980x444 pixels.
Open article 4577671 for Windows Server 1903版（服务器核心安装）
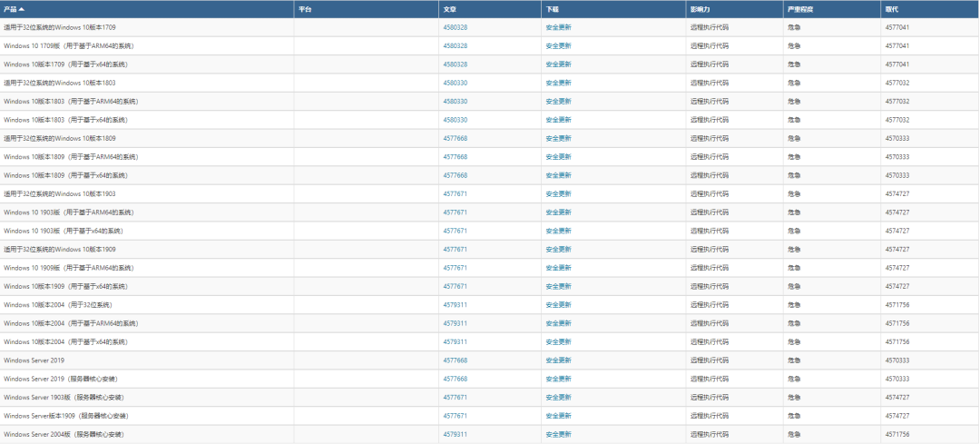[x=455, y=397]
